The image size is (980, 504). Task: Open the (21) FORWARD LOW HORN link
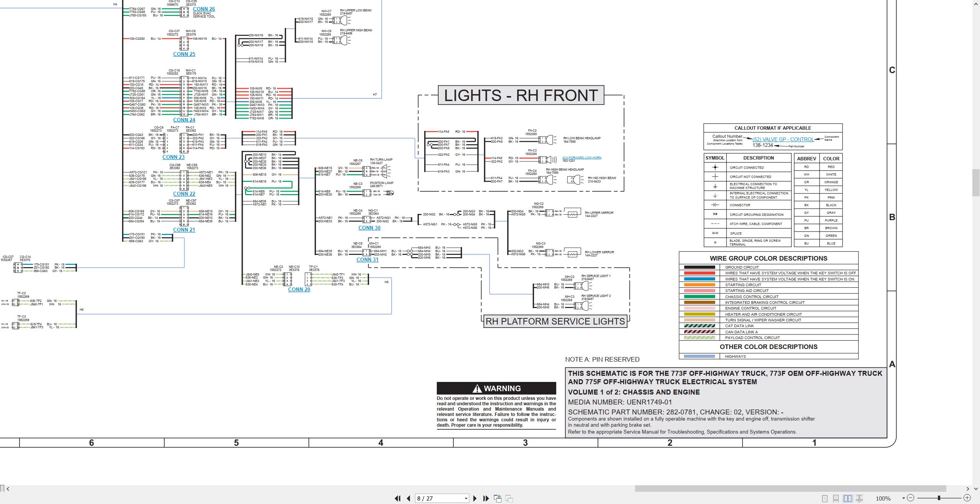(x=582, y=158)
